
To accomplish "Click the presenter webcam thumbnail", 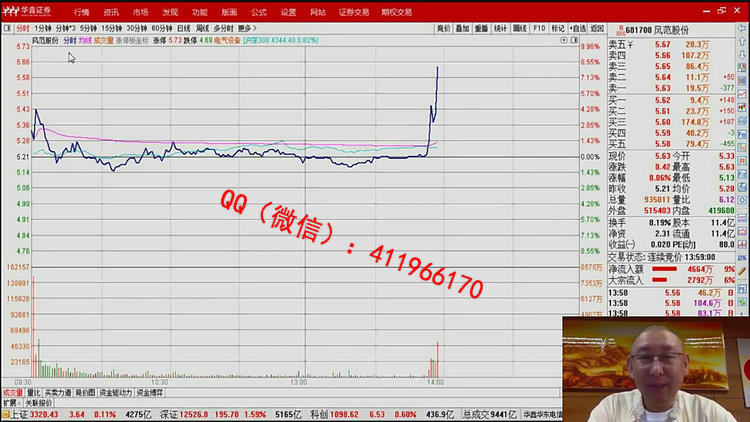I will (x=655, y=368).
